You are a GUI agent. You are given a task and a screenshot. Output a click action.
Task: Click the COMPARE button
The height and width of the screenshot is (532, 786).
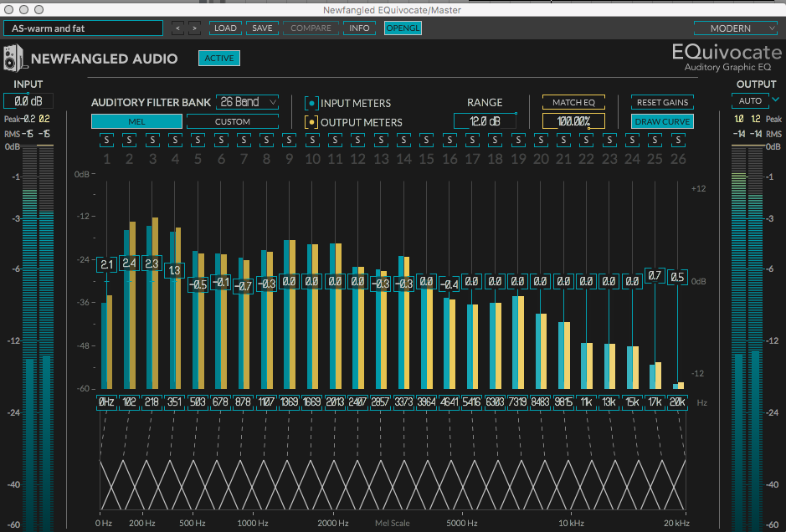coord(311,28)
